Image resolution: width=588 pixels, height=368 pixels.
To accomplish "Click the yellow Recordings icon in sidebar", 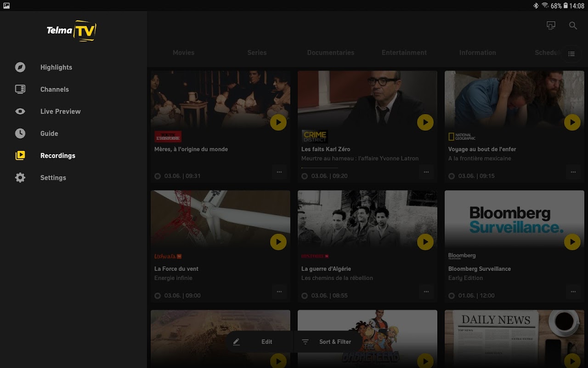I will click(20, 155).
